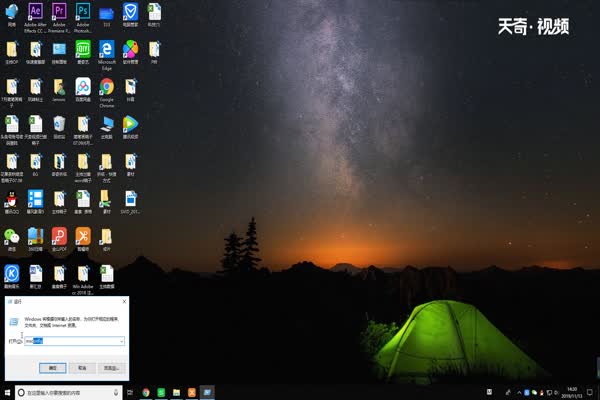600x400 pixels.
Task: Open the WeChat desktop shortcut
Action: click(x=11, y=240)
